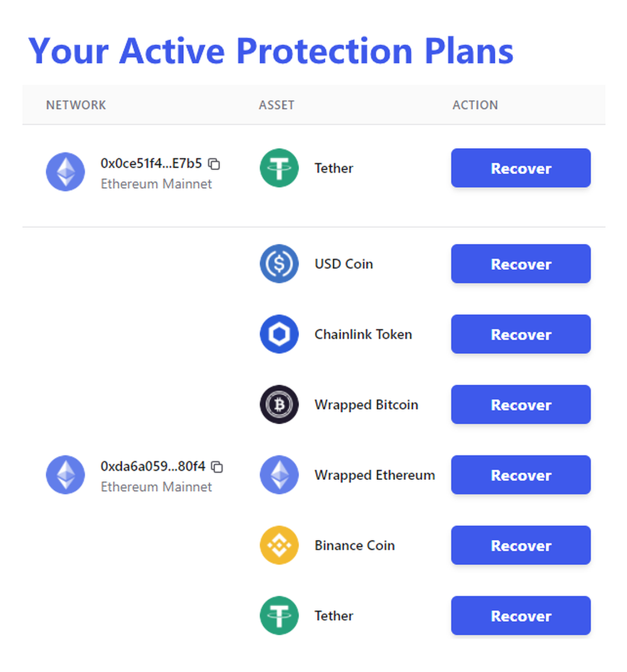
Task: Click the Wrapped Bitcoin icon
Action: (279, 405)
